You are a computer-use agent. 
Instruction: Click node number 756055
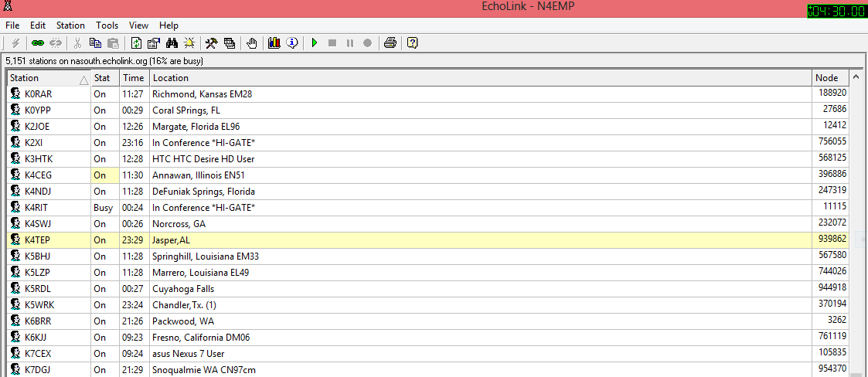tap(832, 142)
